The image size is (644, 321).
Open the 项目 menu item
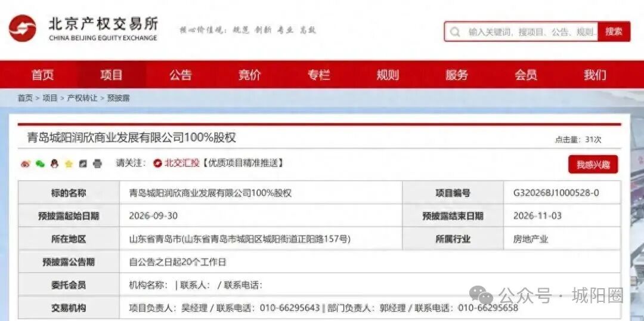click(x=112, y=75)
